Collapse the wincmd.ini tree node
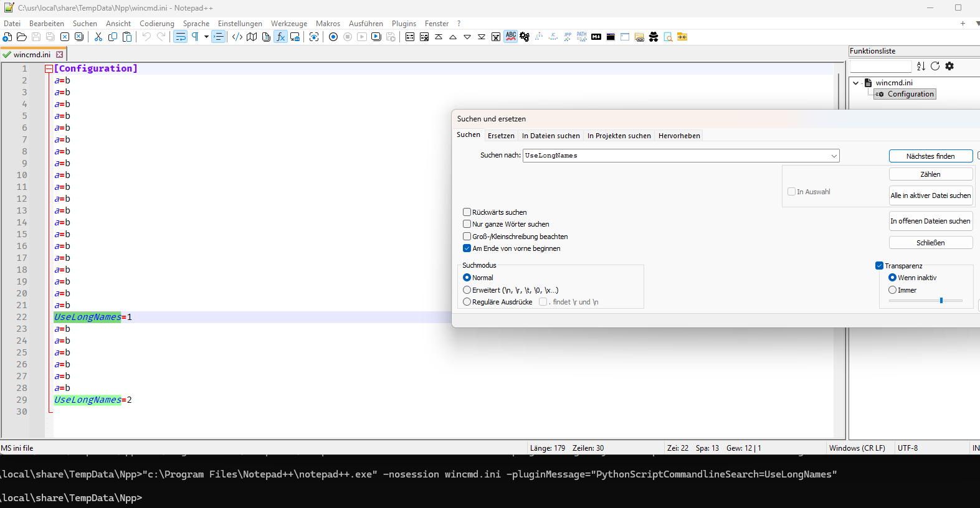 856,83
